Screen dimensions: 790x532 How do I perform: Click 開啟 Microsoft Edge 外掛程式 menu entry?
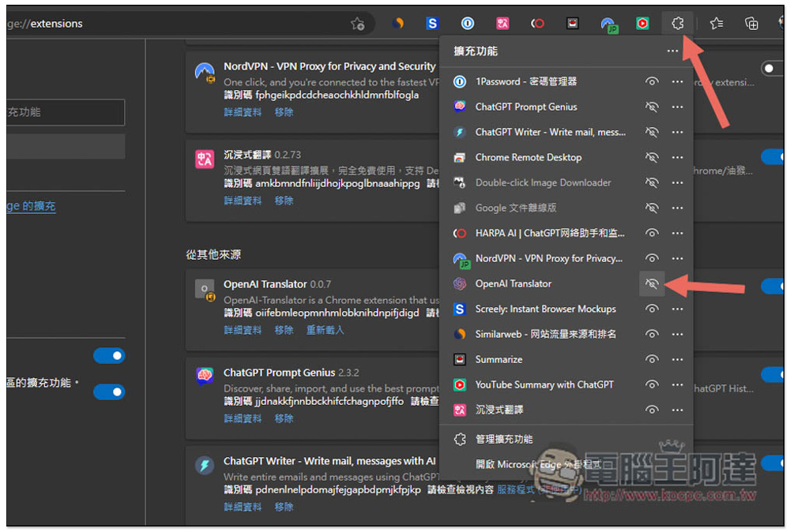coord(538,464)
